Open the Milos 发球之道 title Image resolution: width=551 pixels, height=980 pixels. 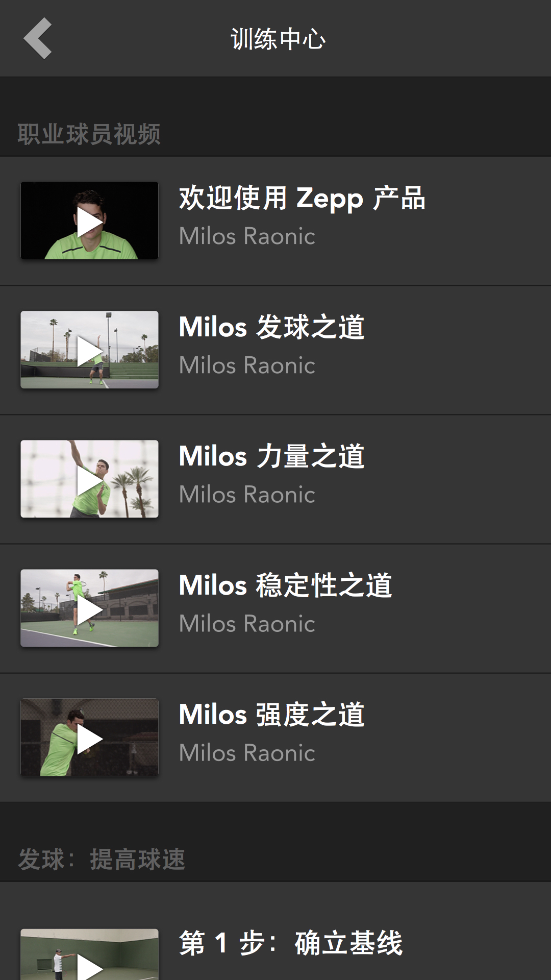tap(271, 327)
